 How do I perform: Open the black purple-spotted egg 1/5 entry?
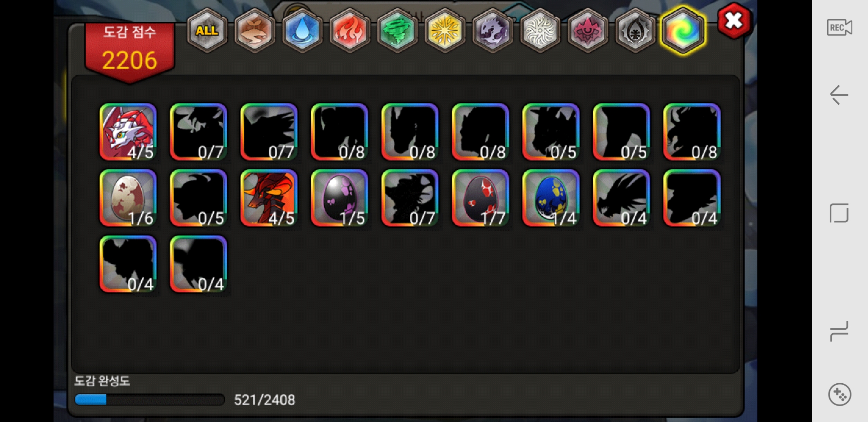(x=339, y=198)
